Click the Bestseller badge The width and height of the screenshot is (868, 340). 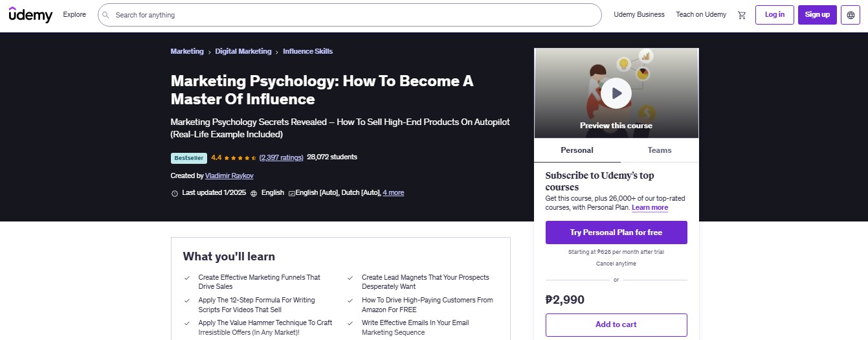tap(189, 158)
